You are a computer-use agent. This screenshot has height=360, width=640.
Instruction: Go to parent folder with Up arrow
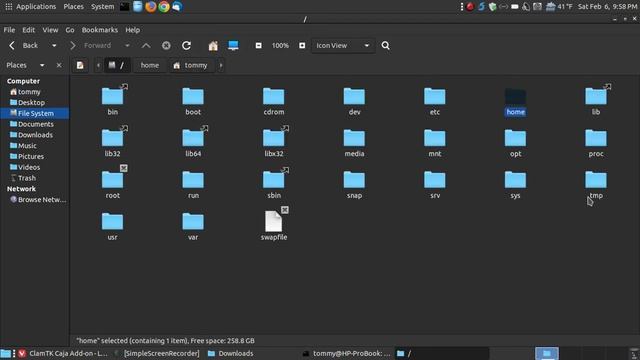coord(146,46)
